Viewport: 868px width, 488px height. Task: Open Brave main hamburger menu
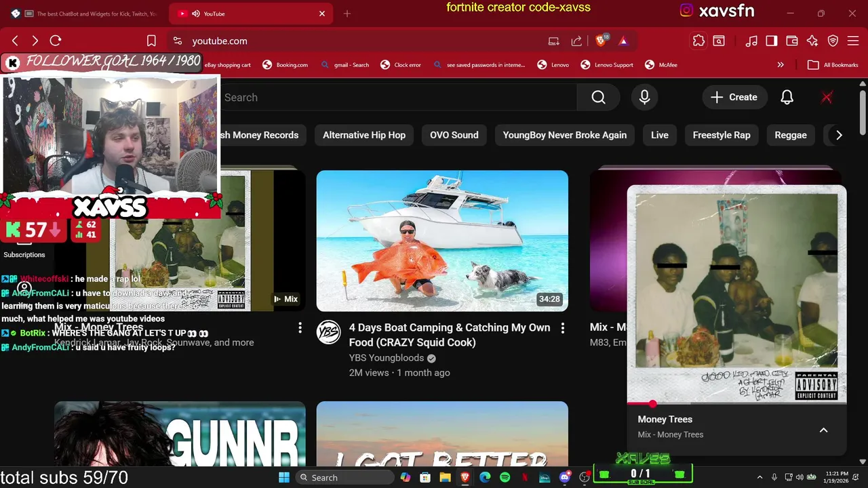pyautogui.click(x=853, y=41)
